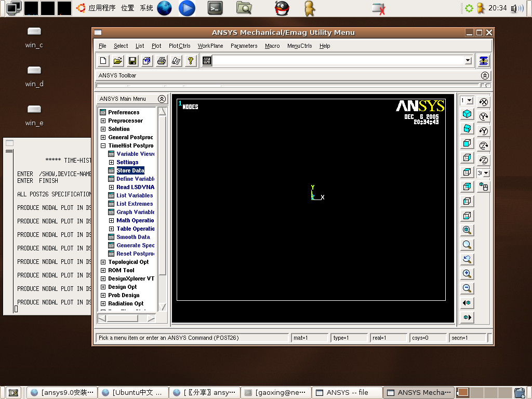Open the PlotCtrls menu

point(179,46)
